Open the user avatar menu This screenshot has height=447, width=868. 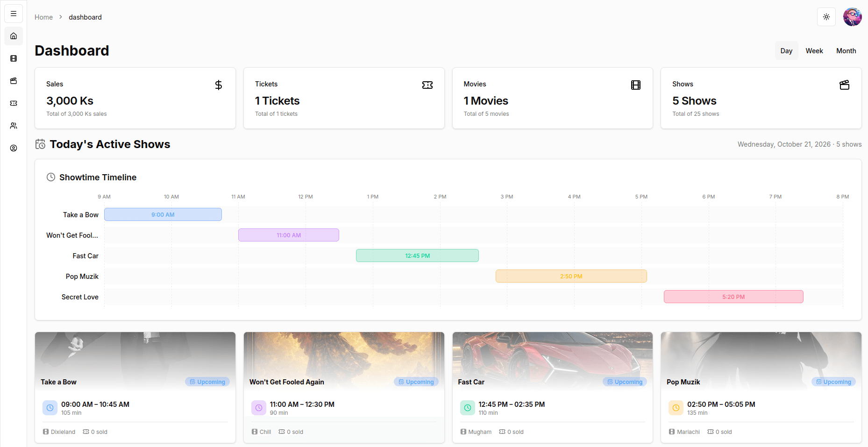(x=853, y=17)
